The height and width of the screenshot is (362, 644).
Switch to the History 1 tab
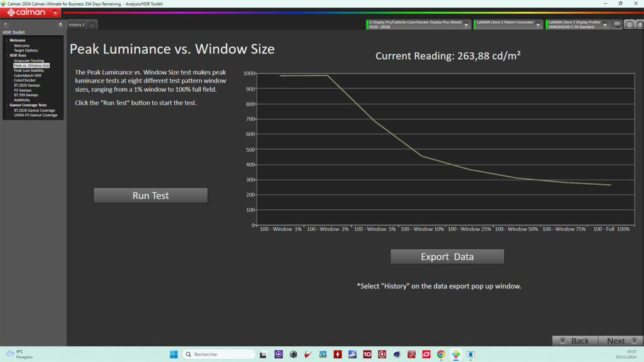77,25
